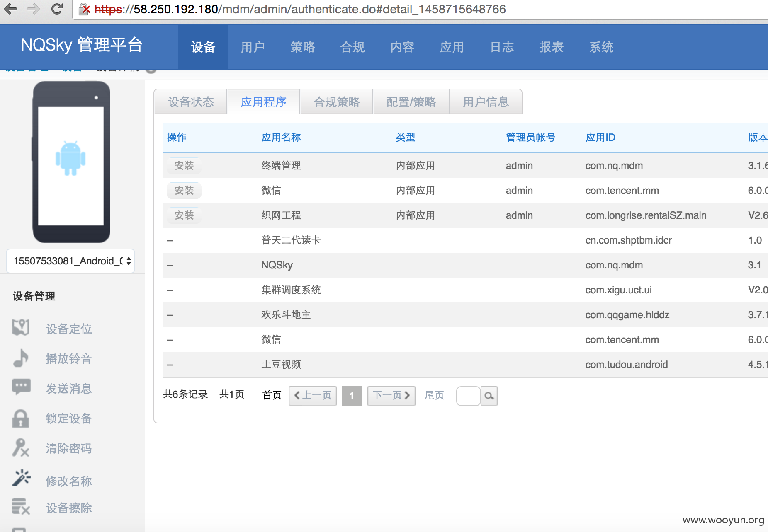Click page number 1 button
The height and width of the screenshot is (532, 768).
[352, 396]
